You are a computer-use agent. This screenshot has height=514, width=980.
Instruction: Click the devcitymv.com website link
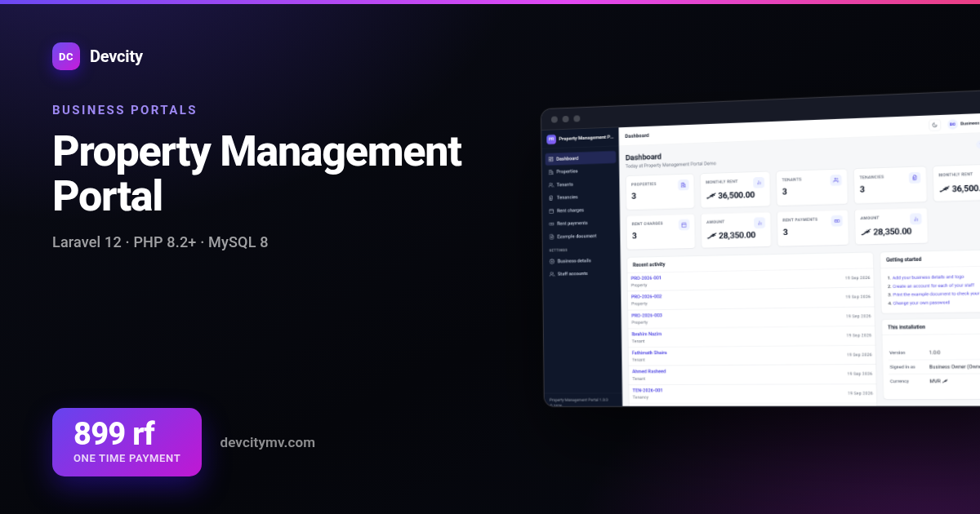pyautogui.click(x=267, y=443)
